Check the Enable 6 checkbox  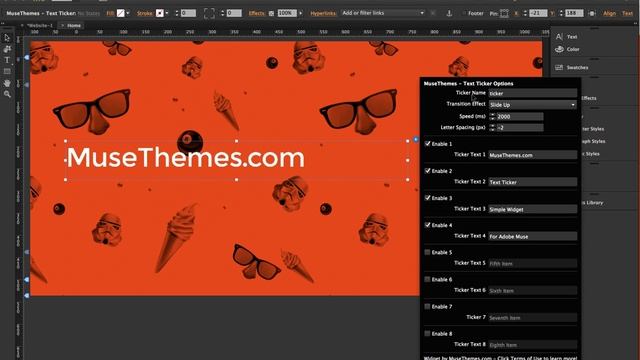[427, 279]
